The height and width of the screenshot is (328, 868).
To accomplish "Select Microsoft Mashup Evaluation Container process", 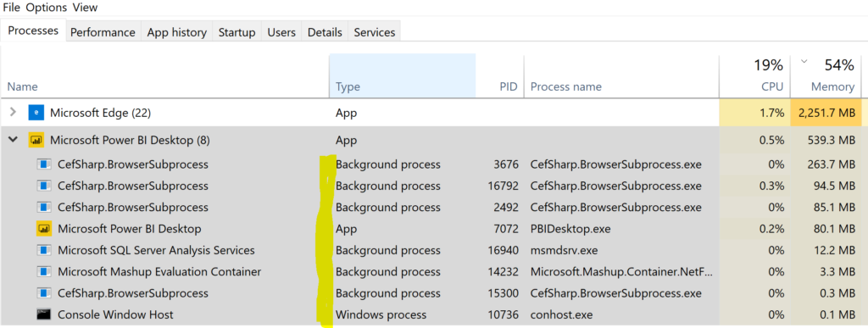I will 159,271.
